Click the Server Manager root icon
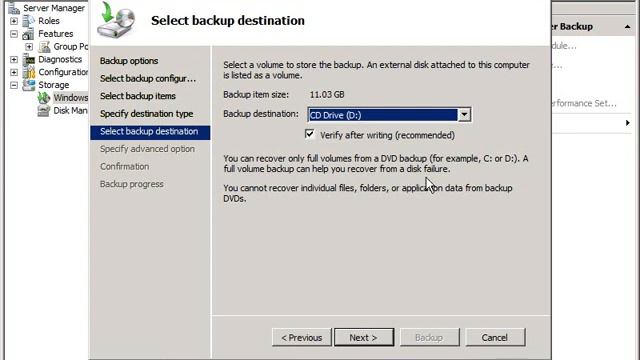640x360 pixels. [x=13, y=8]
